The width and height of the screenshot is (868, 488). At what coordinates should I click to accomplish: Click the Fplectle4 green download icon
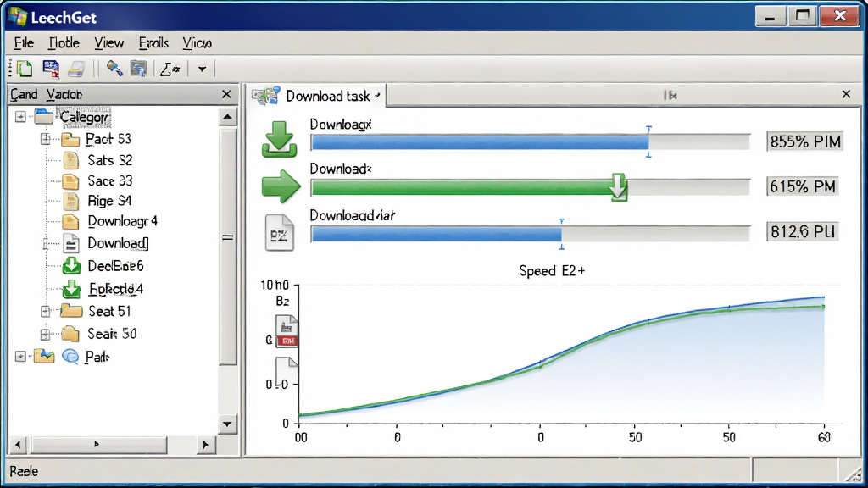tap(71, 289)
